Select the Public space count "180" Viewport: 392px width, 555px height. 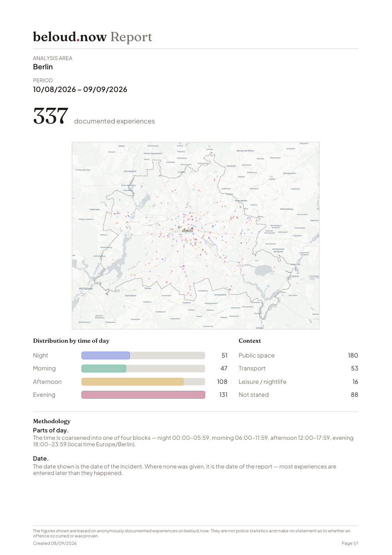[x=353, y=356]
